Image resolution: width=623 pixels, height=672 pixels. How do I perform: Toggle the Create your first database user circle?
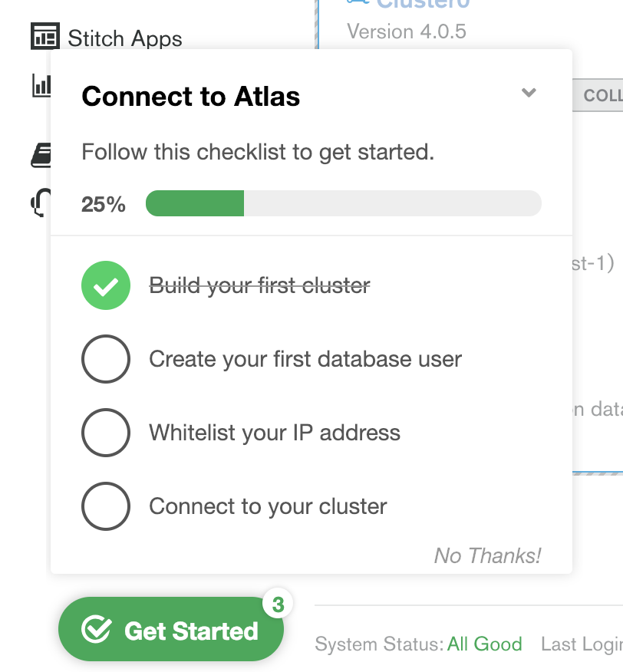[x=106, y=359]
